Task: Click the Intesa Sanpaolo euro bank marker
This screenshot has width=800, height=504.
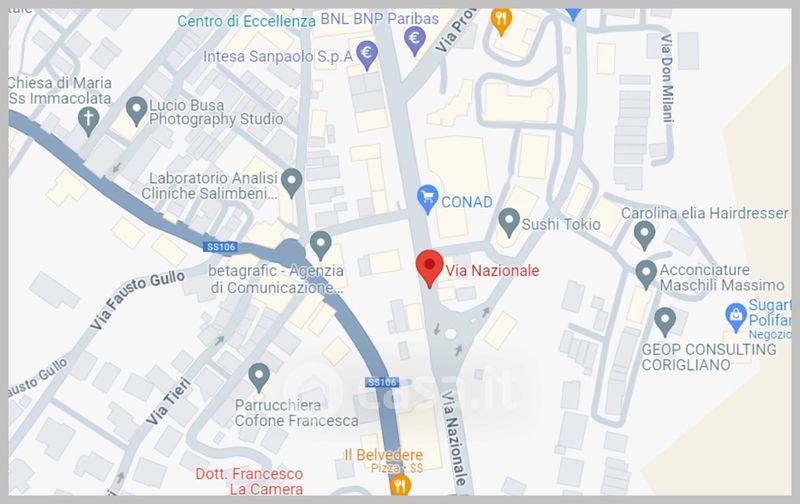Action: click(367, 55)
